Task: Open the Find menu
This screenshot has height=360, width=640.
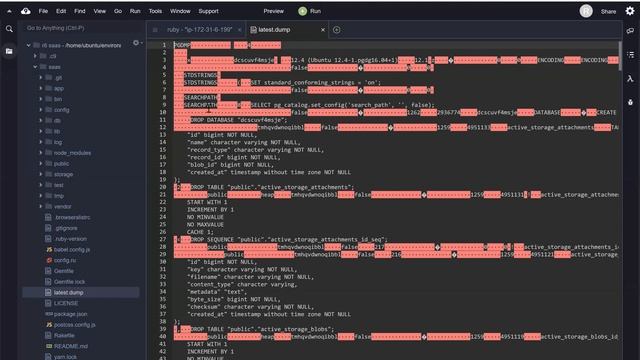Action: tap(80, 11)
